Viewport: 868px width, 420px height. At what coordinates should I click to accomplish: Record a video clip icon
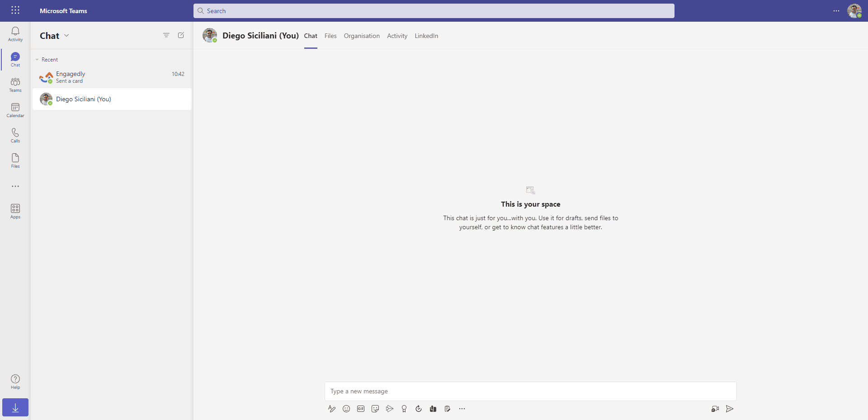[715, 409]
